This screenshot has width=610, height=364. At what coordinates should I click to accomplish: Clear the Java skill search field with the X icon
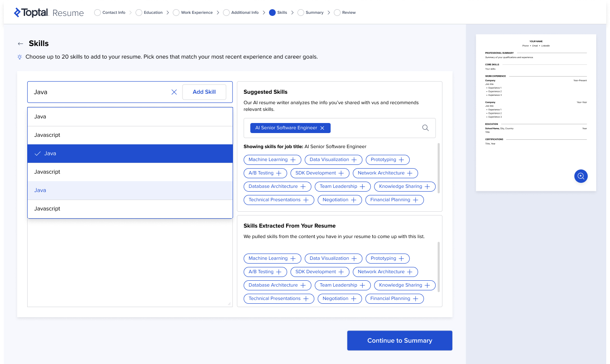pos(174,92)
